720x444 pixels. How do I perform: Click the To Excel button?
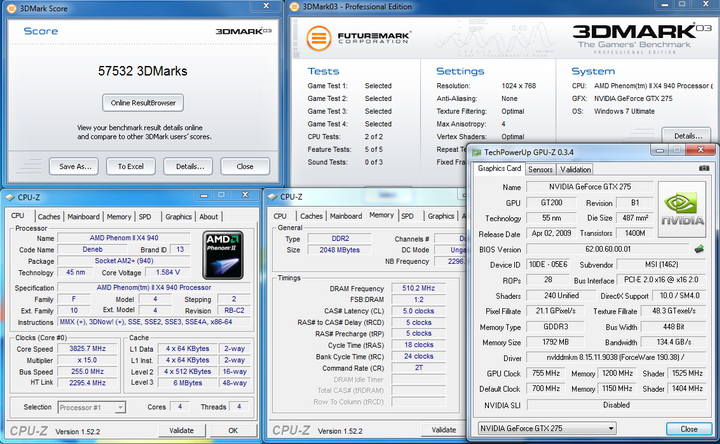[131, 167]
